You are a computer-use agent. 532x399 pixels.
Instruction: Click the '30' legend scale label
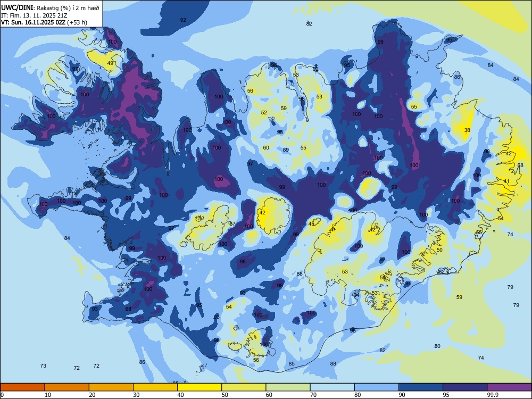pos(136,395)
